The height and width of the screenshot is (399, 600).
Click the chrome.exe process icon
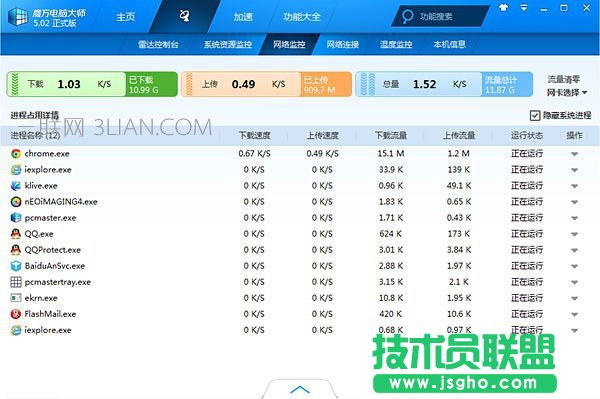click(x=16, y=154)
